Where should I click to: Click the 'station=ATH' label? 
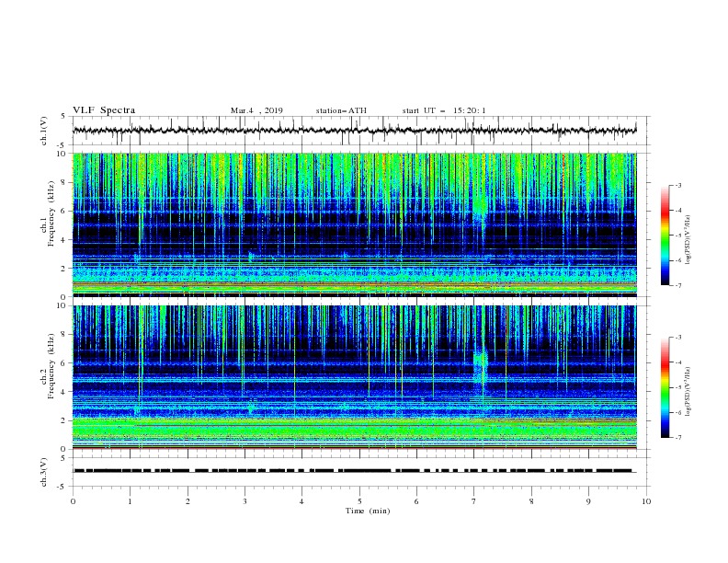341,110
